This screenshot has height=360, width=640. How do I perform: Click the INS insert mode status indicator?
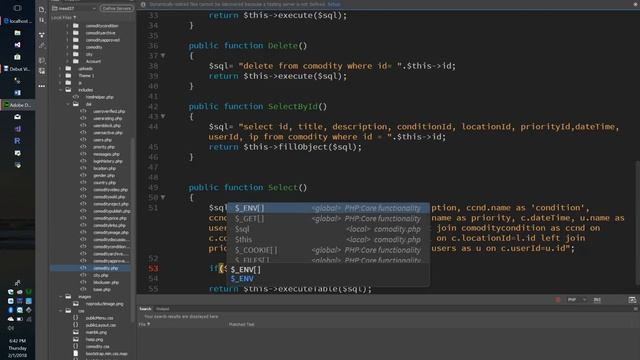[x=597, y=300]
